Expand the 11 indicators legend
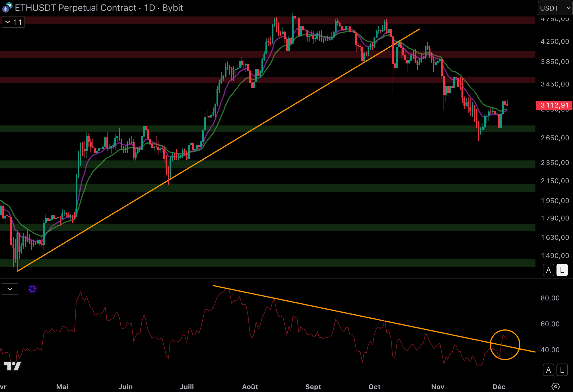 (13, 22)
